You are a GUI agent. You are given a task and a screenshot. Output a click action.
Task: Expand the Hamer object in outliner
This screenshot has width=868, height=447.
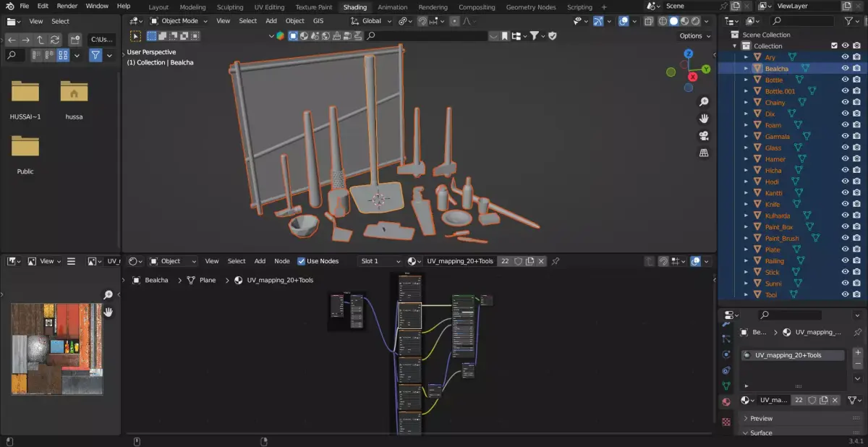click(x=746, y=159)
